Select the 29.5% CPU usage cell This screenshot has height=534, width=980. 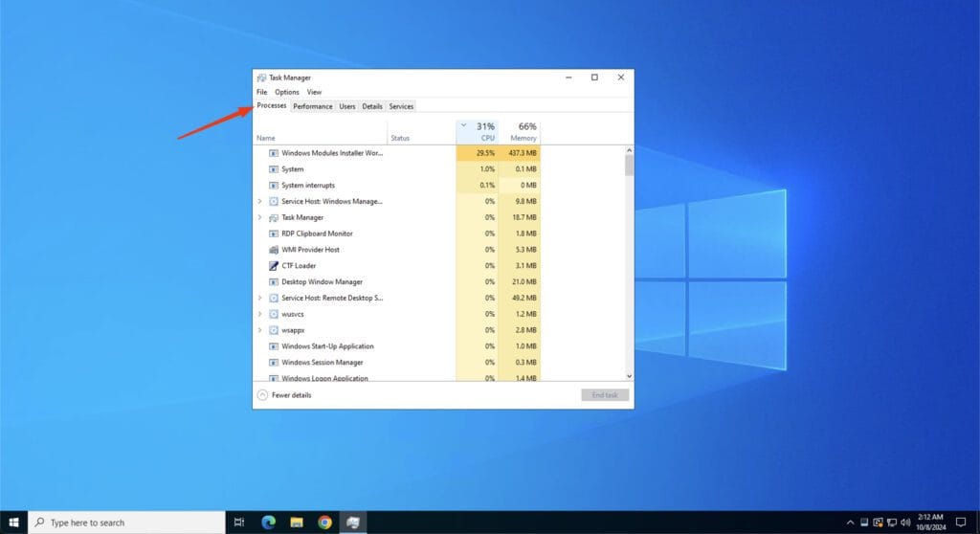pyautogui.click(x=477, y=153)
